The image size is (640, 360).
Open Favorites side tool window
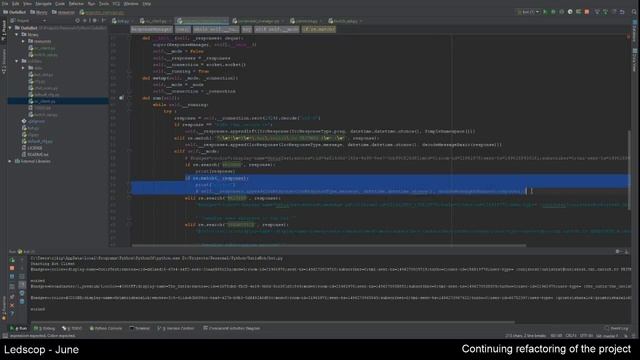pos(4,308)
